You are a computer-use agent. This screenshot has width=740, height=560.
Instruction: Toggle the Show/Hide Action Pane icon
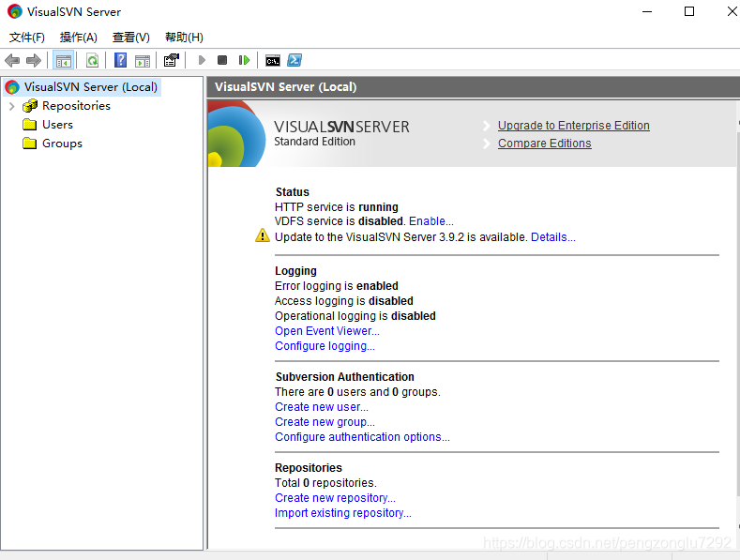(x=143, y=60)
